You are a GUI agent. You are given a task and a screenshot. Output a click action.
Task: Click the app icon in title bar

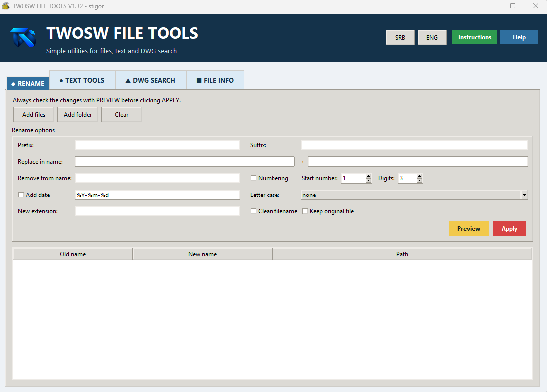coord(6,6)
